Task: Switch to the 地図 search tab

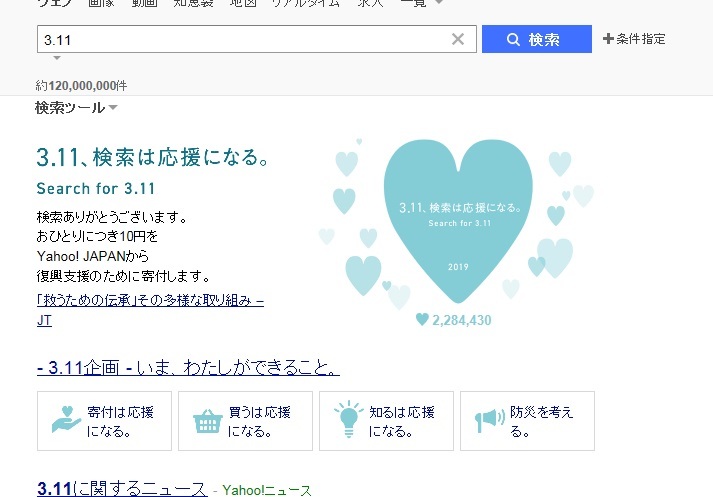Action: coord(243,3)
